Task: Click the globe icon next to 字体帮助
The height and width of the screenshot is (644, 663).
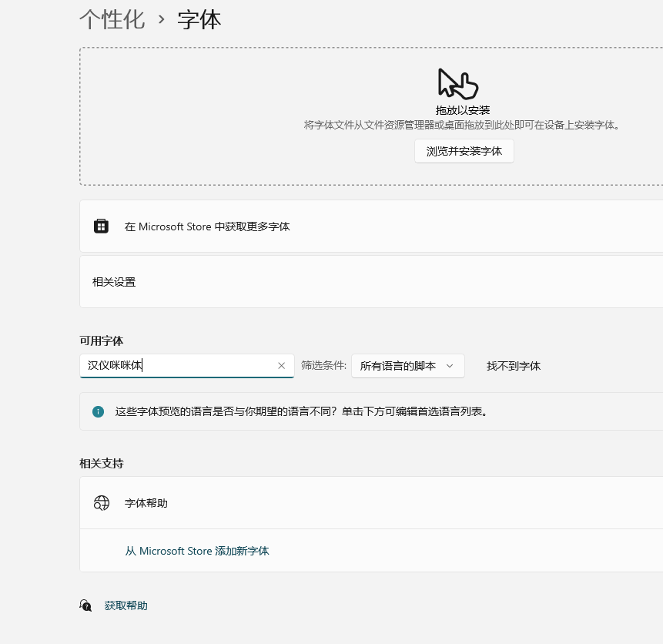Action: point(101,502)
